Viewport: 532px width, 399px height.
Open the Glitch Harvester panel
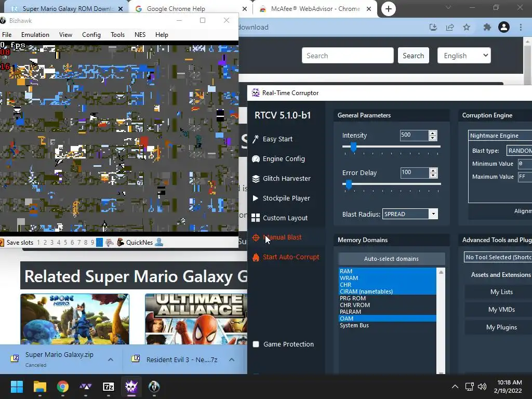tap(281, 179)
